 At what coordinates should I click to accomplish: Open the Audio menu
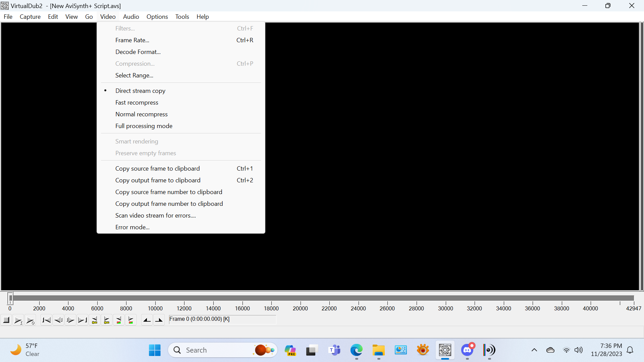click(x=131, y=17)
